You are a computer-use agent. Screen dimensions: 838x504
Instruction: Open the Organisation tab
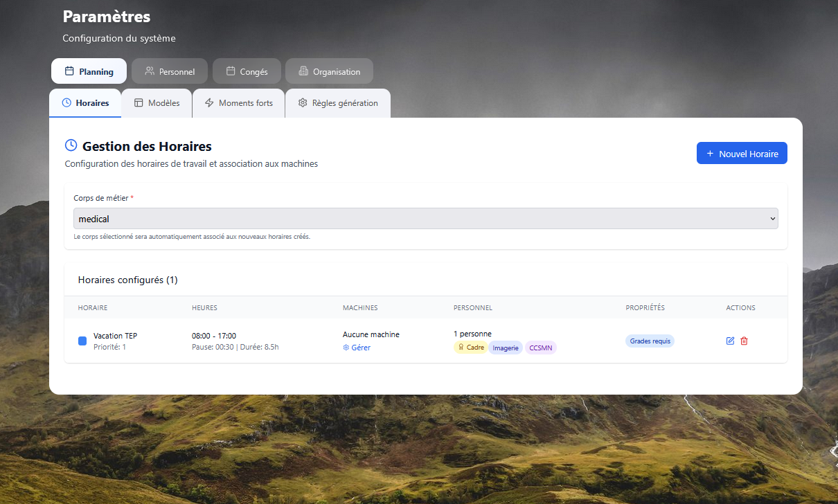[x=329, y=71]
